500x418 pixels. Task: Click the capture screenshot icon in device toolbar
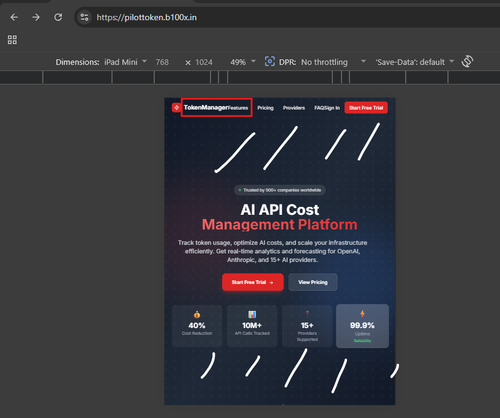(x=270, y=61)
